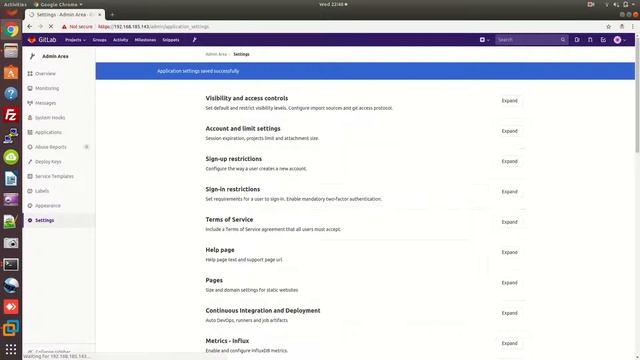The height and width of the screenshot is (360, 640).
Task: Expand Account and limit settings section
Action: click(509, 131)
